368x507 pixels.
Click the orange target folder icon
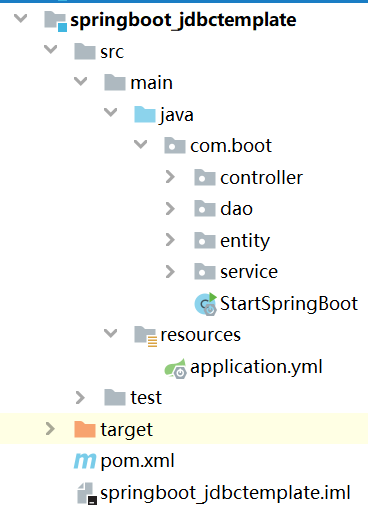85,429
